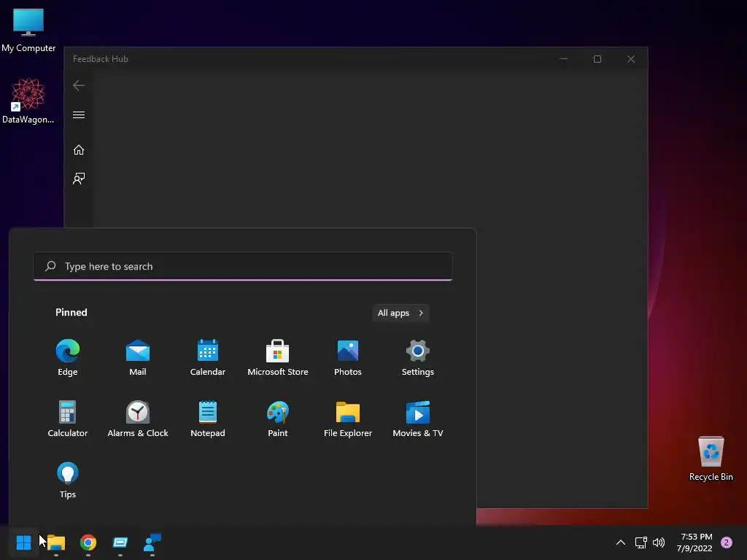
Task: Select the My Computer desktop icon
Action: pos(28,30)
